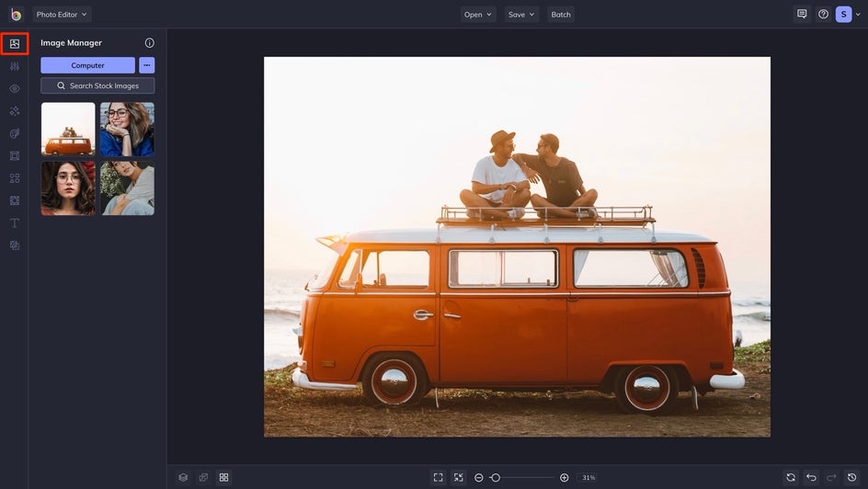Click the Image Manager panel title
868x489 pixels.
[x=71, y=42]
